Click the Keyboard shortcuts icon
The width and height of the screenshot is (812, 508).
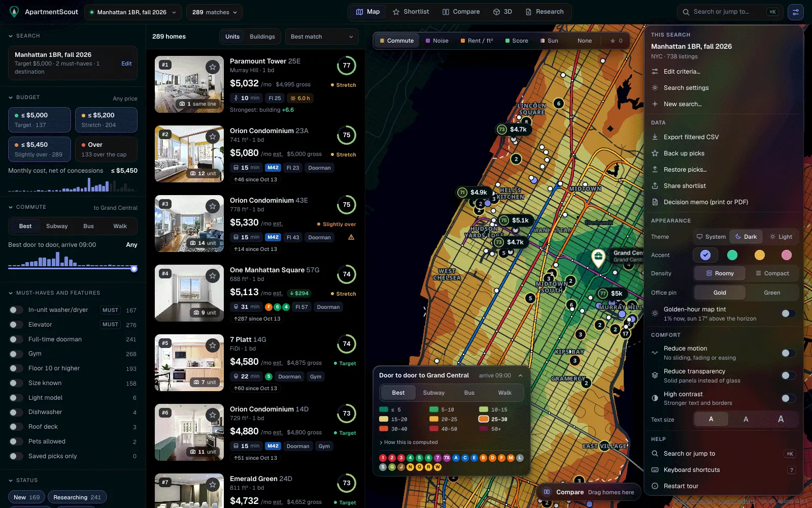[655, 470]
